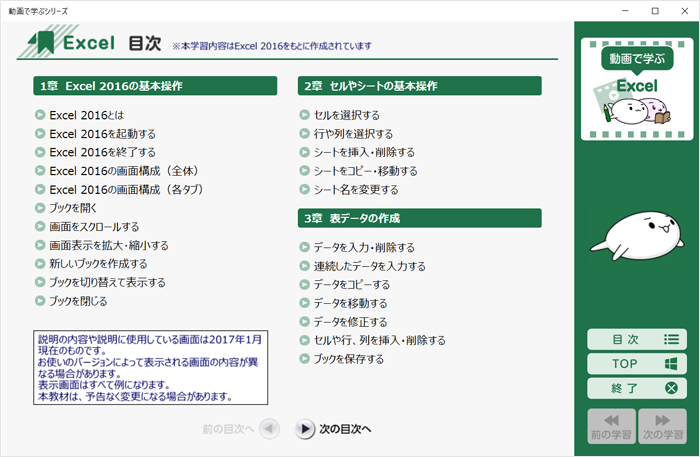The height and width of the screenshot is (457, 700).
Task: Click the 終了 exit button
Action: (x=637, y=388)
